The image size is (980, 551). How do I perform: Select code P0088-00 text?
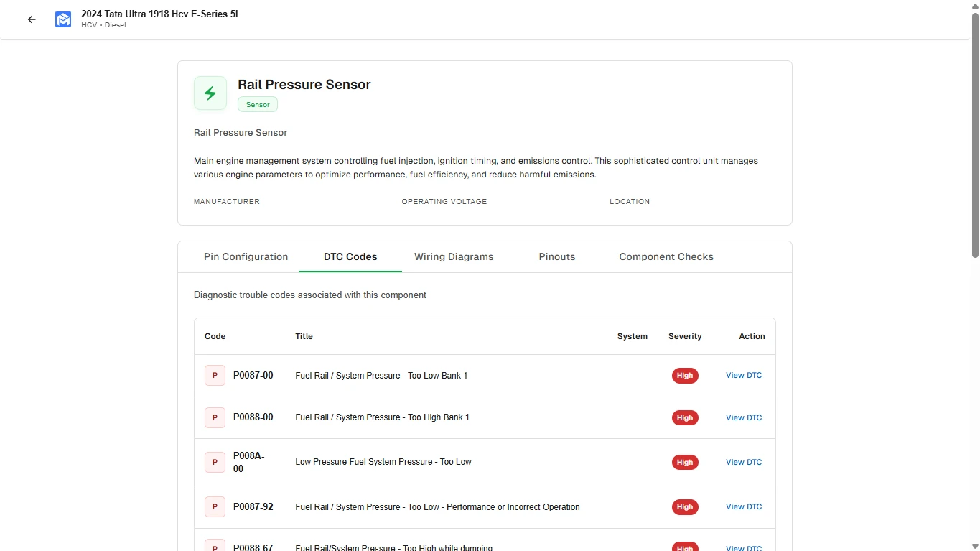pyautogui.click(x=253, y=417)
